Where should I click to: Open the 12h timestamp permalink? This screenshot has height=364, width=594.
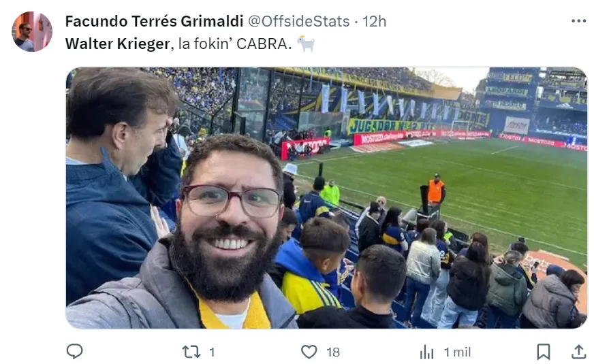[374, 21]
